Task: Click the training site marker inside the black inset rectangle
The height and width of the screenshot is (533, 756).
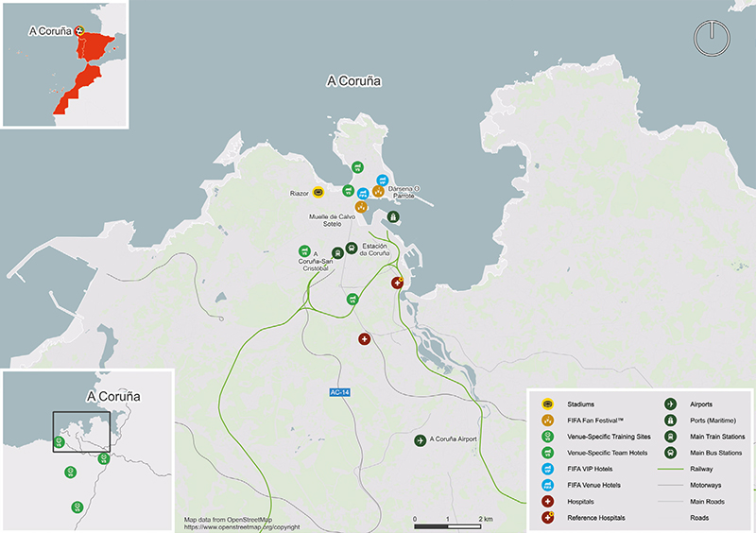Action: [59, 442]
